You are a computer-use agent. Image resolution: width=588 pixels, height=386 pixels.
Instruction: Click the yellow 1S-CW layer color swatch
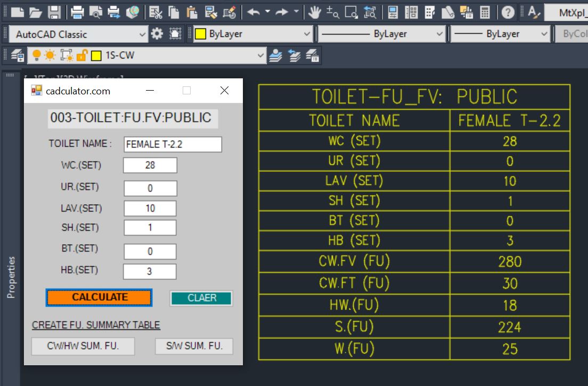point(96,55)
